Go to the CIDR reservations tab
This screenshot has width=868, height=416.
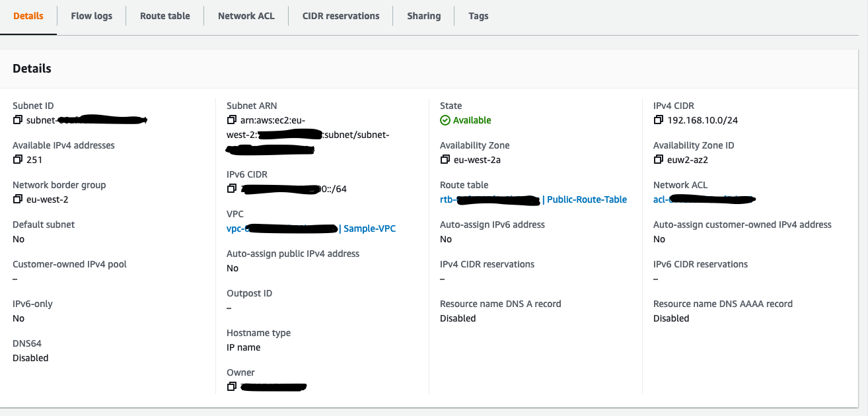pos(341,16)
